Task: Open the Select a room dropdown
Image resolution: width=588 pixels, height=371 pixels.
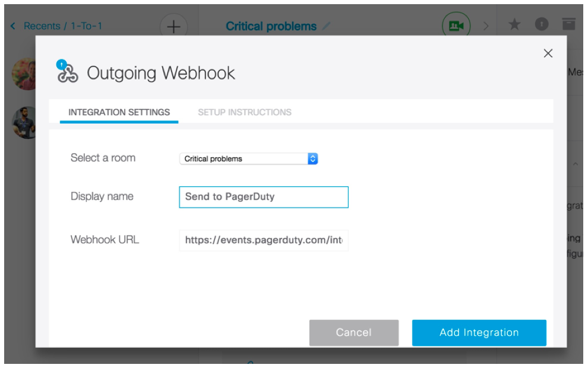Action: tap(249, 158)
